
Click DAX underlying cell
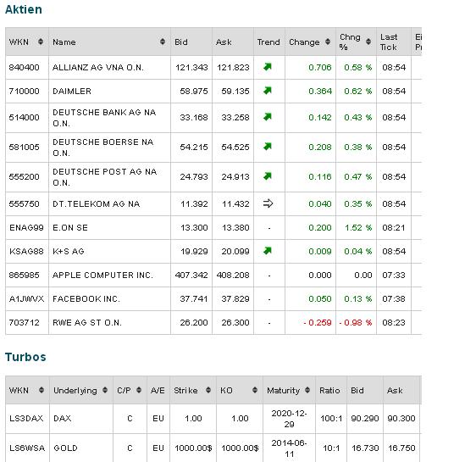[x=81, y=419]
